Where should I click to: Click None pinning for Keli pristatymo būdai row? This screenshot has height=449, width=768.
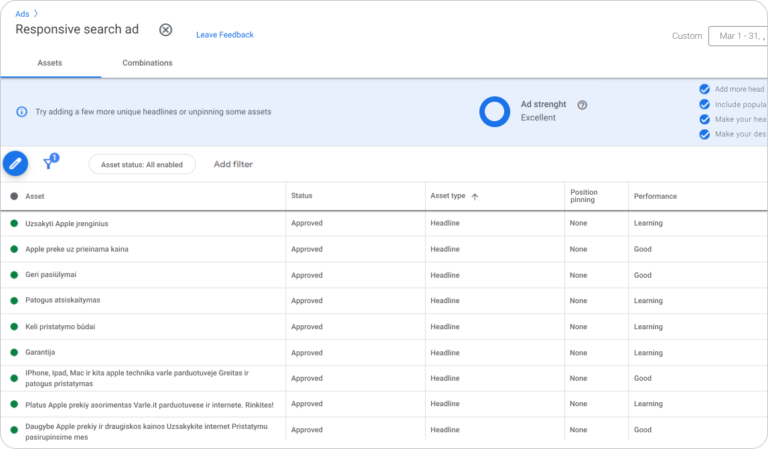click(x=578, y=327)
